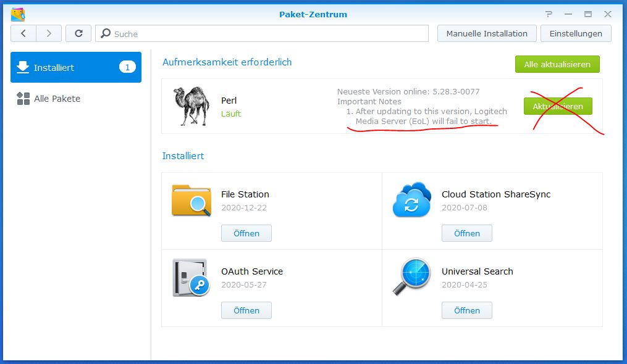Viewport: 627px width, 364px height.
Task: Minimize the Paket-Zentrum window
Action: 568,14
